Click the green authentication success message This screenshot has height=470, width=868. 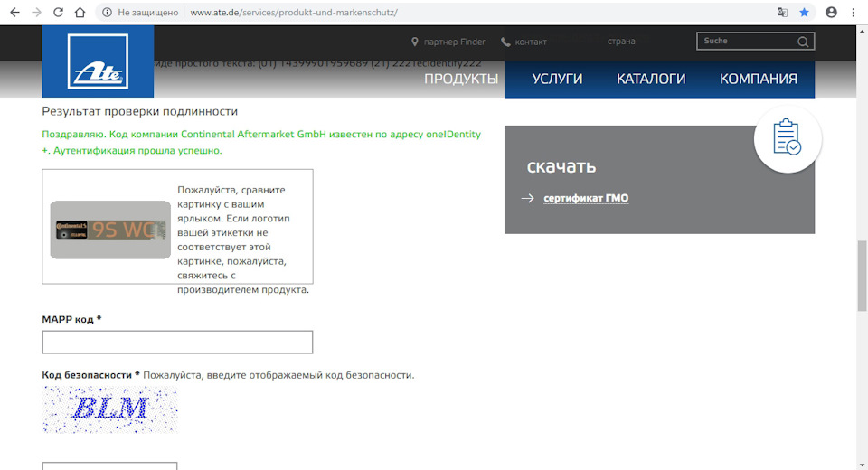[x=261, y=142]
